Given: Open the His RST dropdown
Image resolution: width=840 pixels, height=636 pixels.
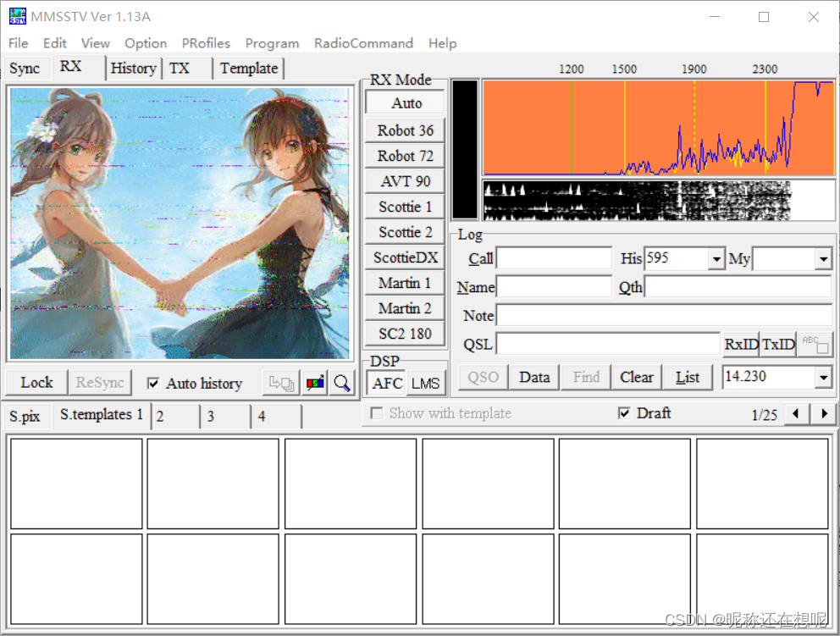Looking at the screenshot, I should click(x=716, y=259).
